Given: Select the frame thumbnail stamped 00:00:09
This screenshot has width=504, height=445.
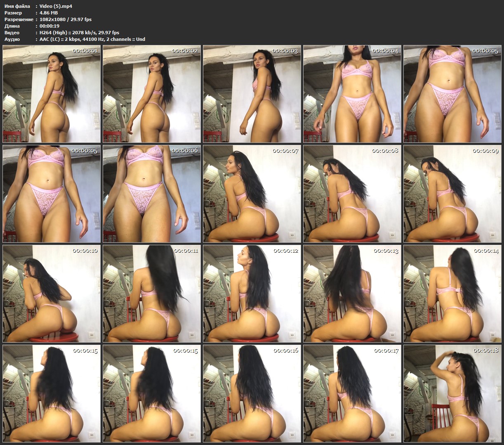Looking at the screenshot, I should pyautogui.click(x=452, y=194).
